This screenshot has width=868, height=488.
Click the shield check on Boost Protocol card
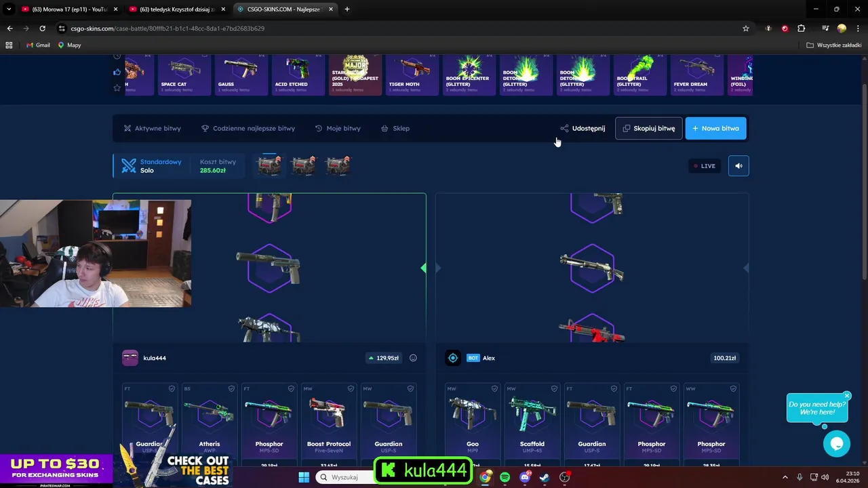pos(351,389)
